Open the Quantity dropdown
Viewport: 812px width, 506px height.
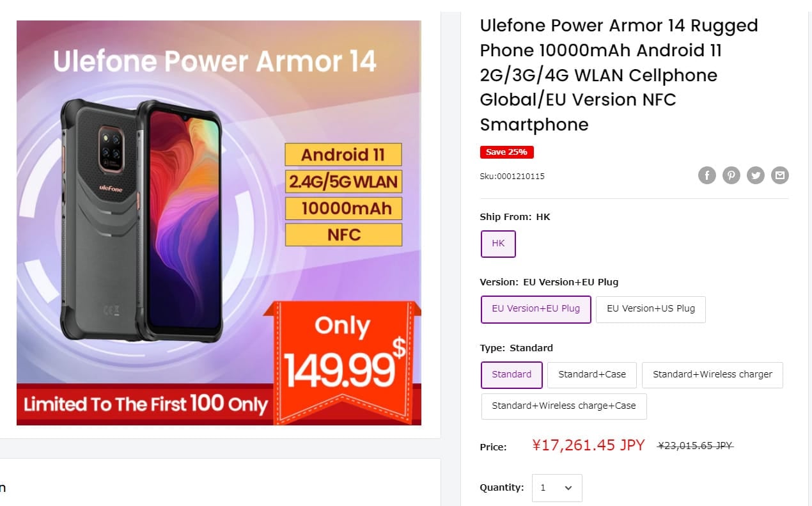(556, 487)
